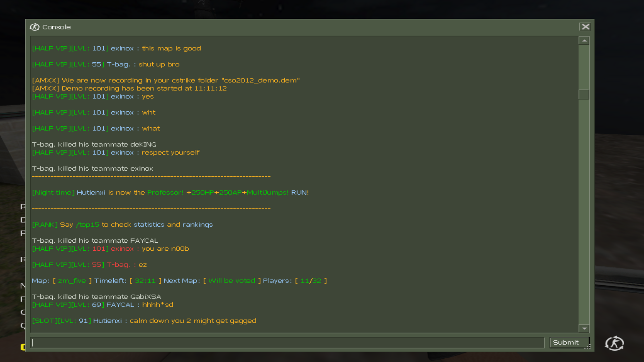Click the Counter-Strike logo at the bottom right
The image size is (644, 362).
click(614, 343)
